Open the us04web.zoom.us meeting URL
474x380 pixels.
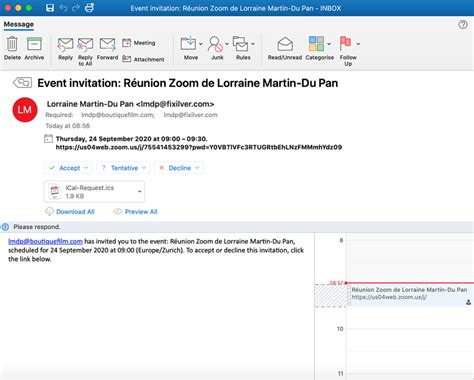[x=199, y=147]
